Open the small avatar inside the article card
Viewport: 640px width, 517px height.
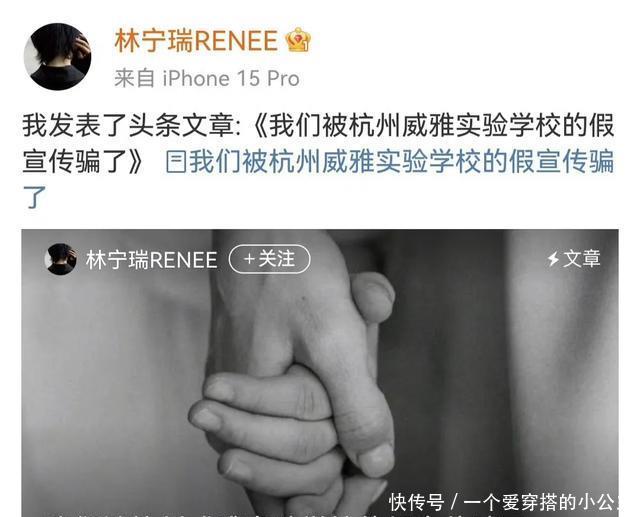point(61,259)
